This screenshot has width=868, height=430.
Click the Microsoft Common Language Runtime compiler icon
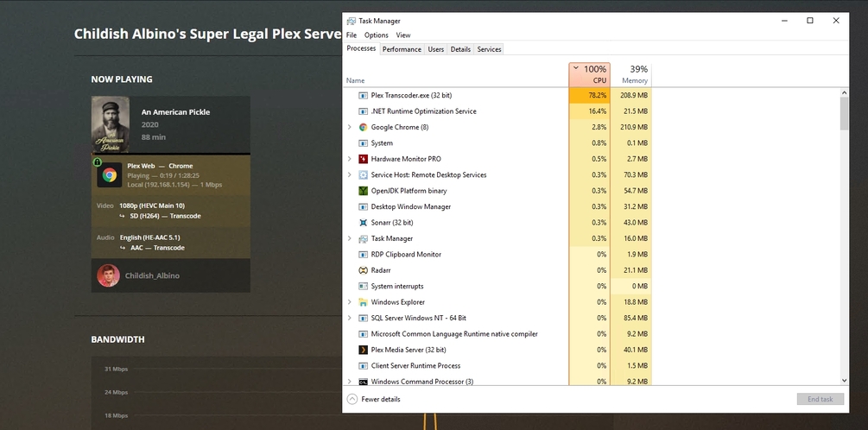[x=363, y=334]
